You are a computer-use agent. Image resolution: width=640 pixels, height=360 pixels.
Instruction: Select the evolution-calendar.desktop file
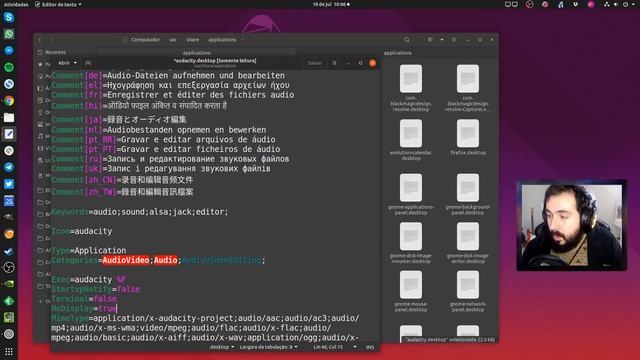(411, 140)
